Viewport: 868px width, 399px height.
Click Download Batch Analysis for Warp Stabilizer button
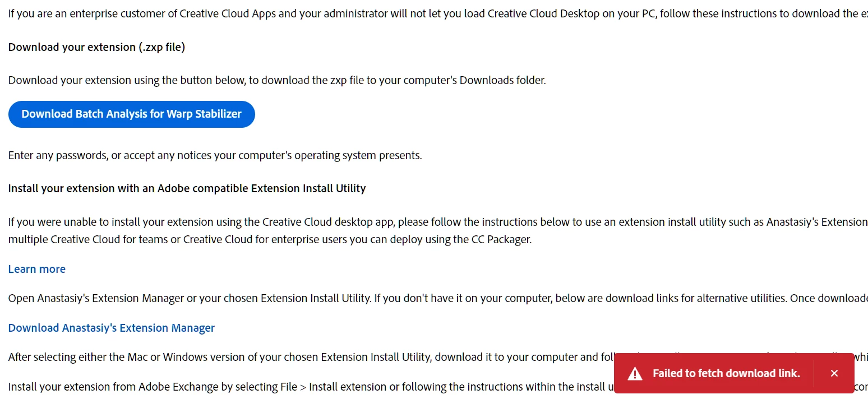click(132, 114)
